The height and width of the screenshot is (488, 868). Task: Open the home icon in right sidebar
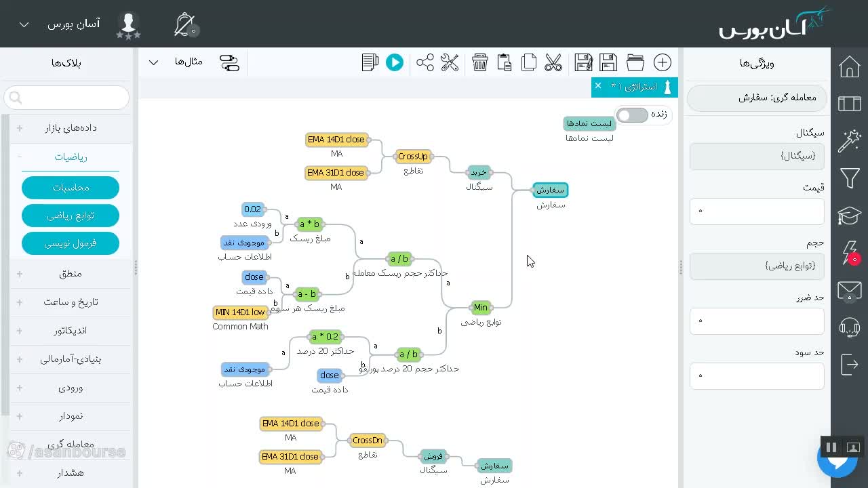point(849,66)
